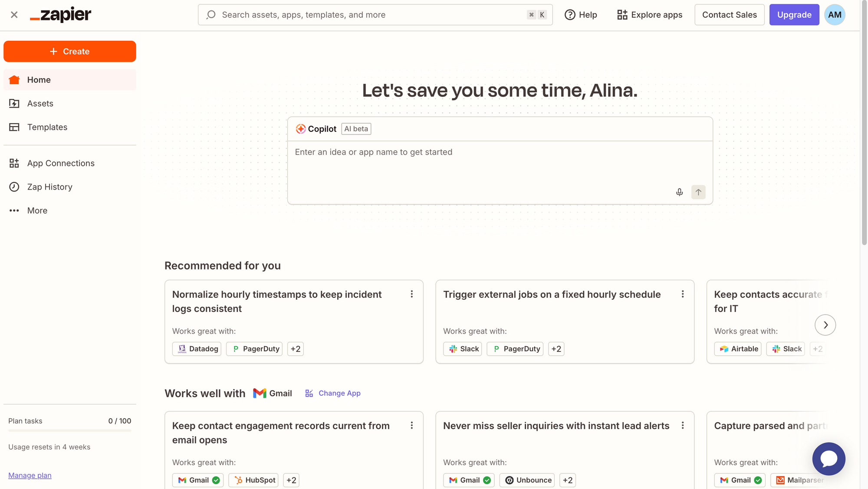
Task: Click the Upgrade button
Action: pos(794,15)
